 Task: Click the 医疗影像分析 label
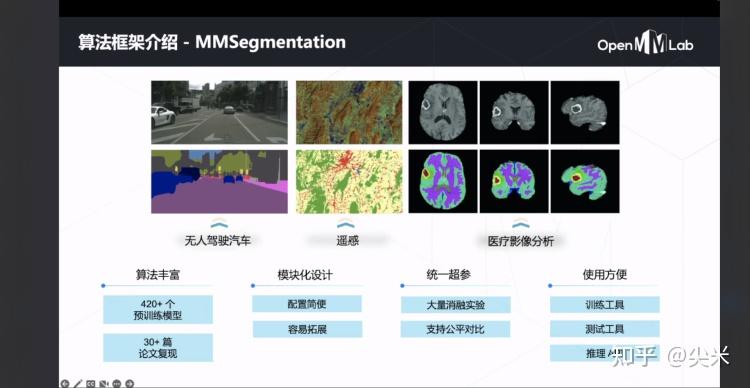pyautogui.click(x=521, y=241)
